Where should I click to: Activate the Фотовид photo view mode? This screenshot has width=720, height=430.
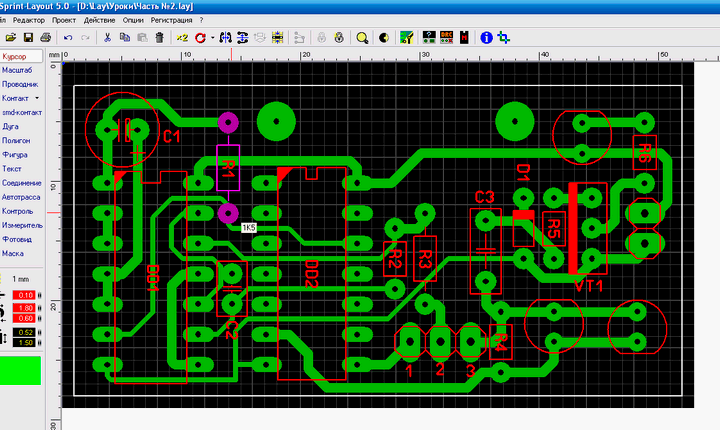point(17,240)
